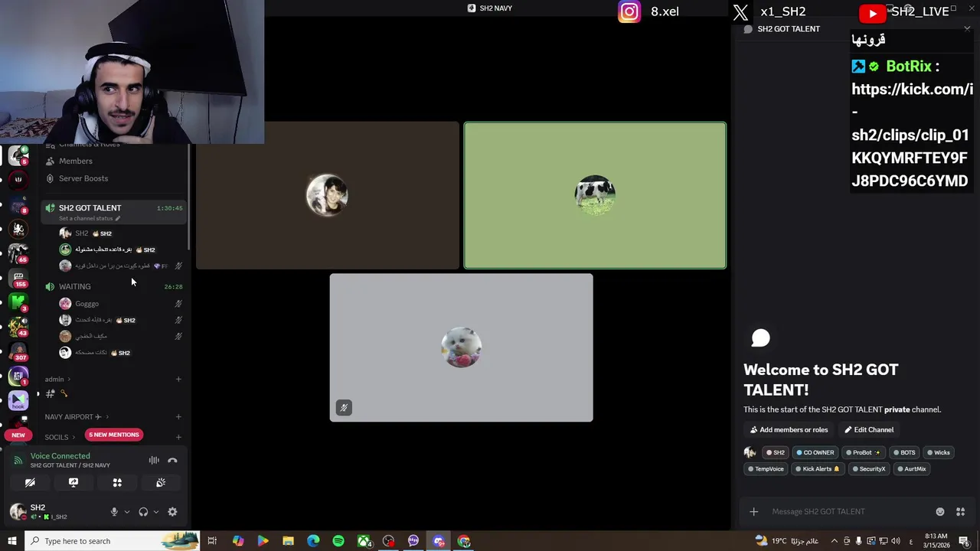Screen dimensions: 980x551
Task: Click the taskbar search box
Action: (112, 541)
